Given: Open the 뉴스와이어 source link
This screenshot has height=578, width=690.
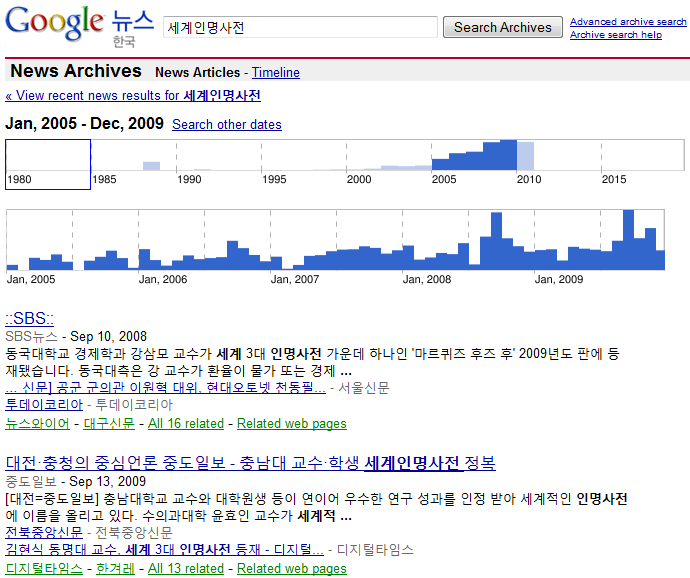Looking at the screenshot, I should 37,423.
